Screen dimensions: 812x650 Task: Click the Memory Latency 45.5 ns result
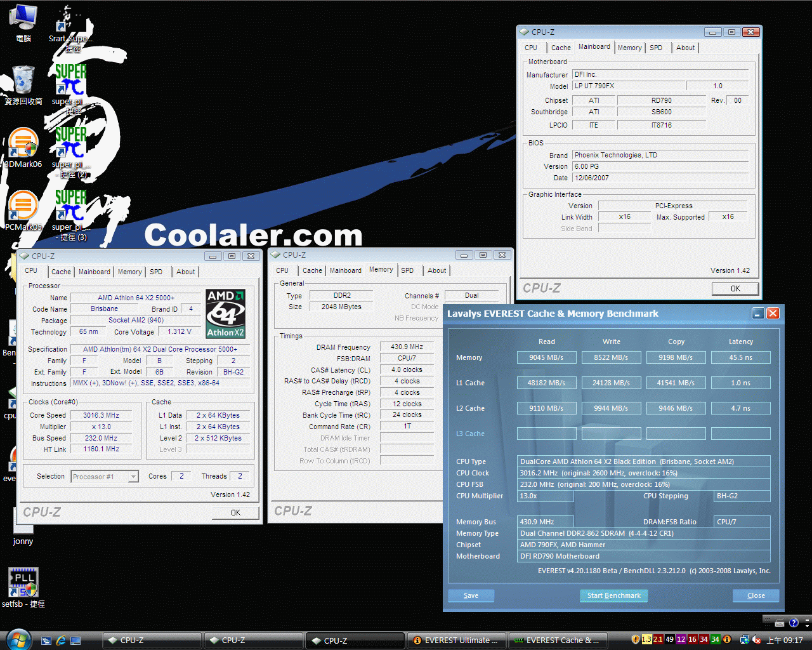click(740, 357)
